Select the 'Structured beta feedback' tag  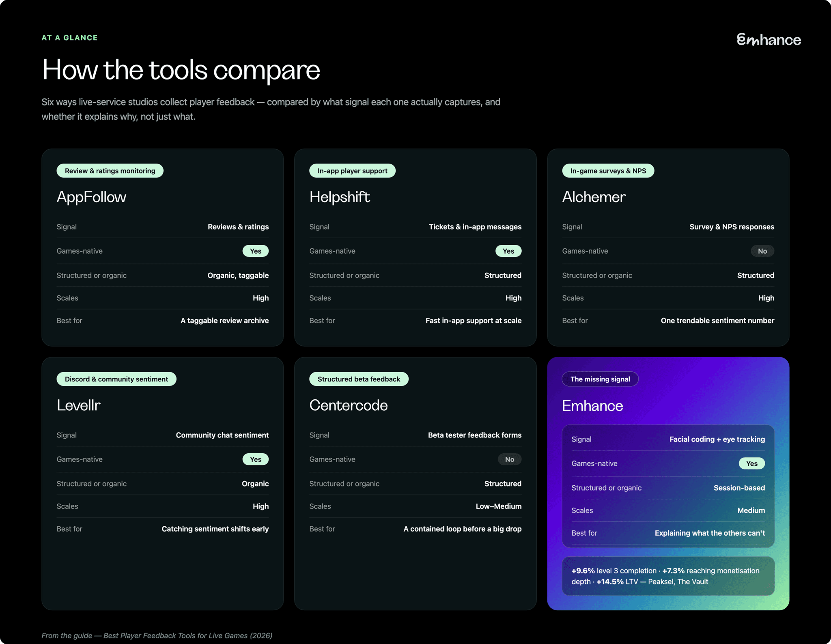[359, 379]
